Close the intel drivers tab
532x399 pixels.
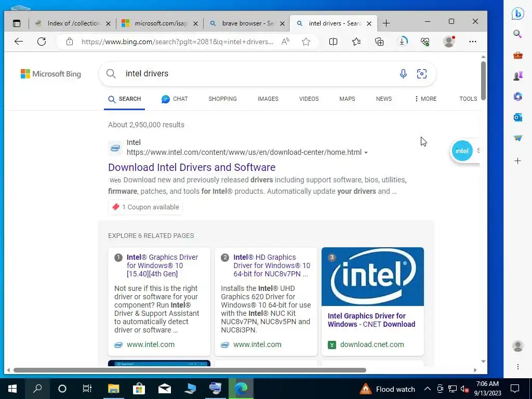(369, 24)
